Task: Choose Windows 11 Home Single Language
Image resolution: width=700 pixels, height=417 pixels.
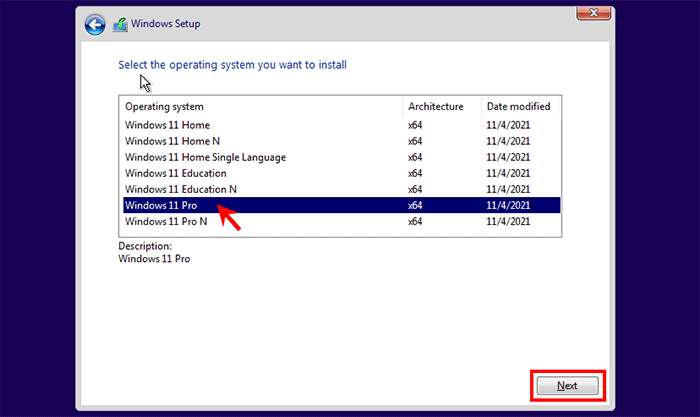Action: click(342, 157)
